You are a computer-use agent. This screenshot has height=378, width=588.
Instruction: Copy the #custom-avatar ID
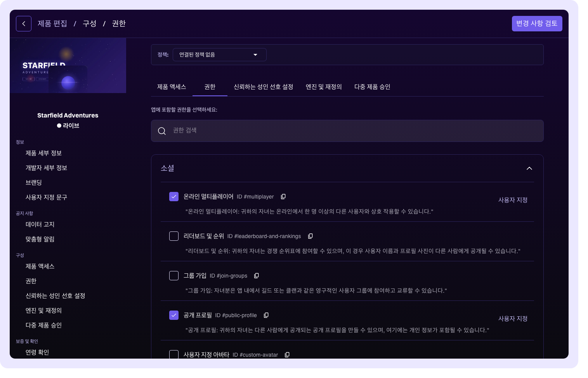coord(287,355)
